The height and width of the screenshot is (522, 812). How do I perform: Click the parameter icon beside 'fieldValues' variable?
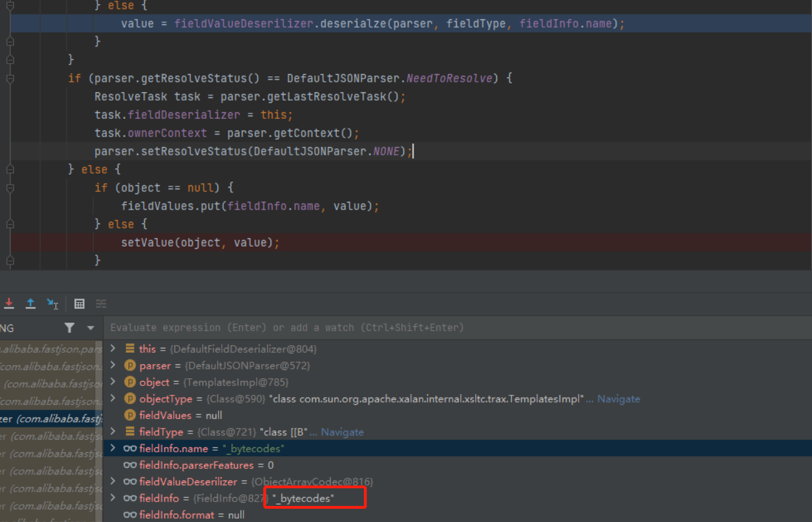coord(130,415)
